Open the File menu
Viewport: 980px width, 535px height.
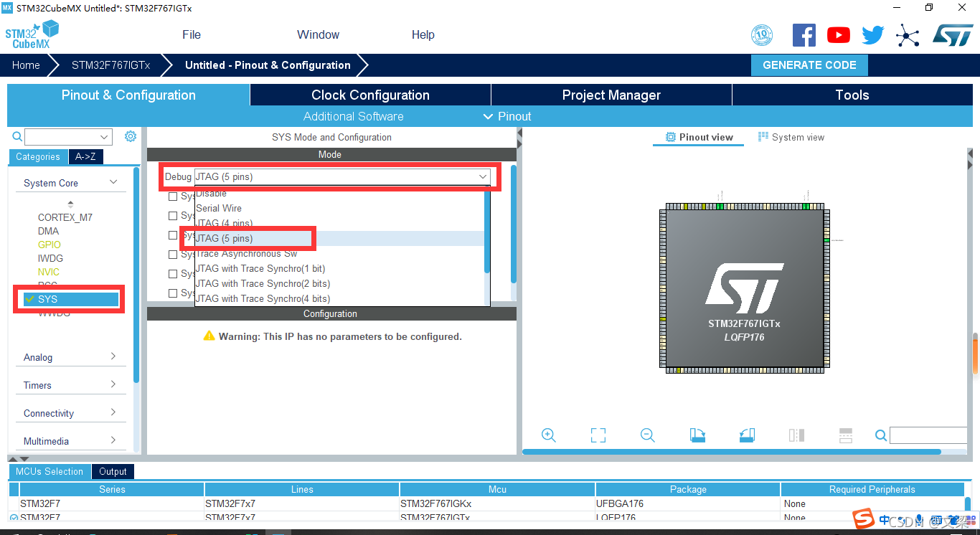[192, 34]
